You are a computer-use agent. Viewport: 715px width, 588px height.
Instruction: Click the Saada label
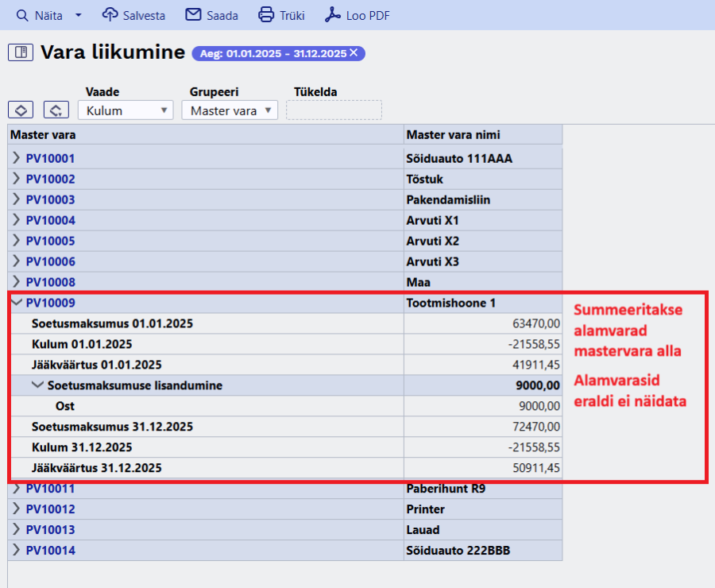[x=222, y=16]
